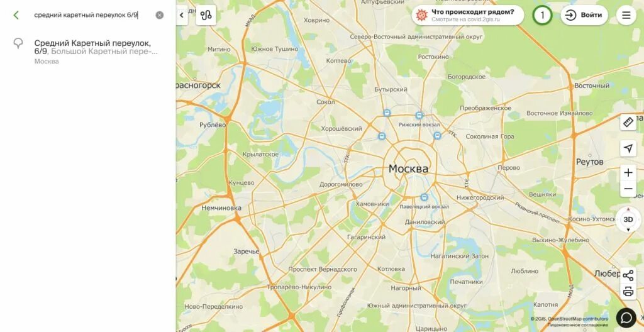Clear the search field with the X icon

point(159,15)
